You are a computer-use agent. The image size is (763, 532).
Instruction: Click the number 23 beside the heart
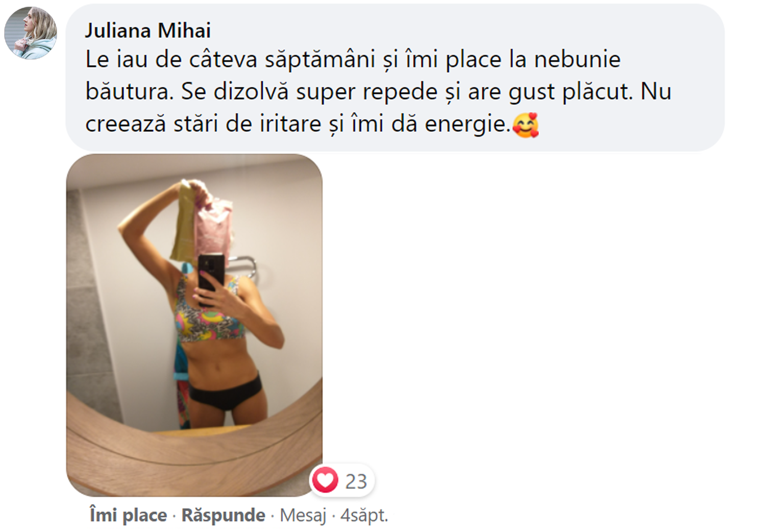356,481
